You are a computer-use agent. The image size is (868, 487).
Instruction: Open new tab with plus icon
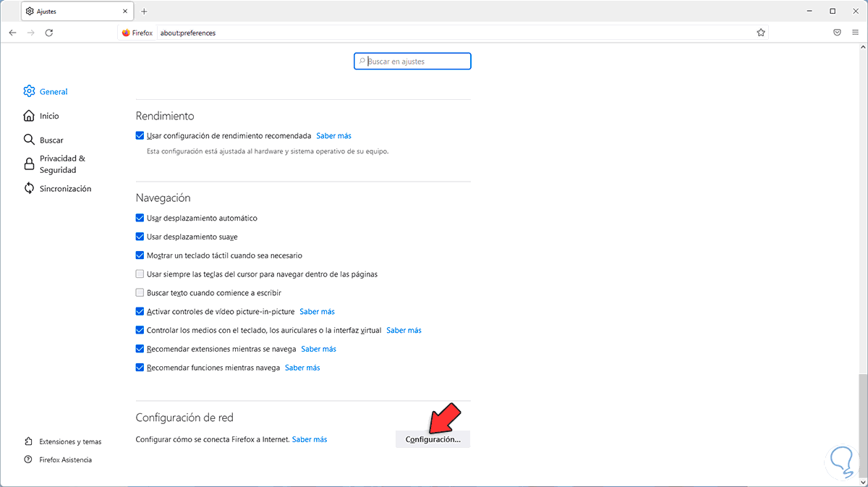[x=144, y=12]
